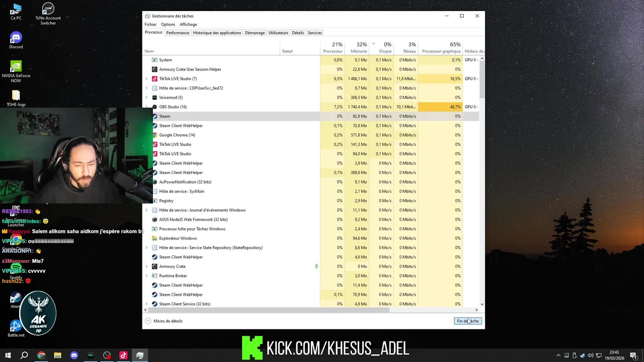Click the Runtime Broker process icon
Image resolution: width=644 pixels, height=362 pixels.
pos(154,276)
